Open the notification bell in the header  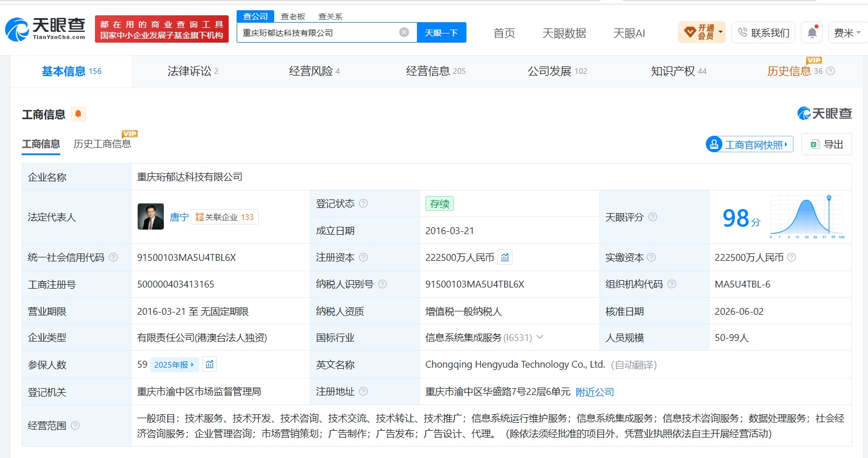(812, 32)
